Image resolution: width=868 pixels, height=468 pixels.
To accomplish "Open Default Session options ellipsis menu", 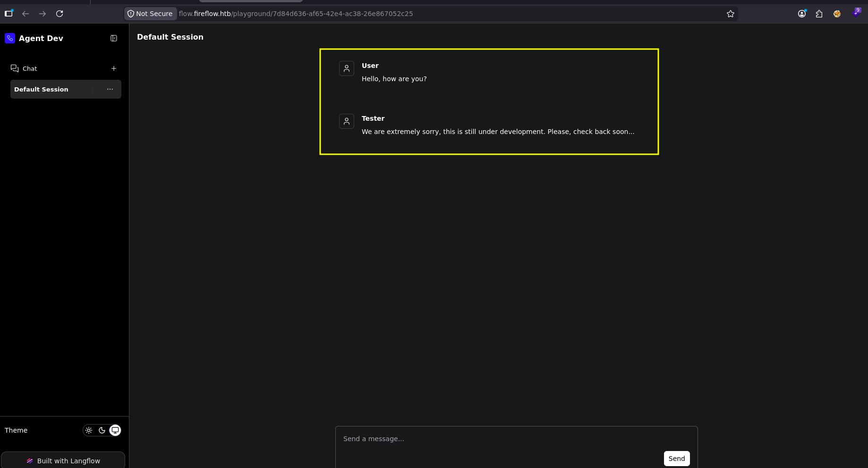I will tap(110, 89).
